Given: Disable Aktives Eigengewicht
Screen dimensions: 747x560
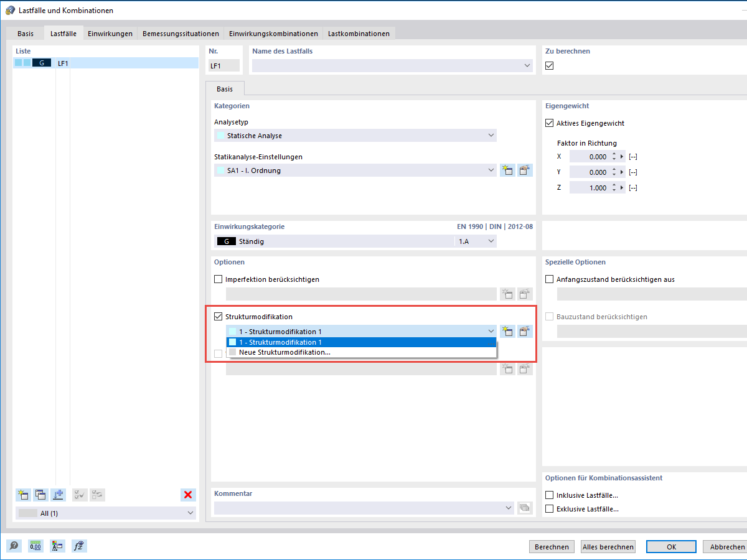Looking at the screenshot, I should [x=549, y=123].
